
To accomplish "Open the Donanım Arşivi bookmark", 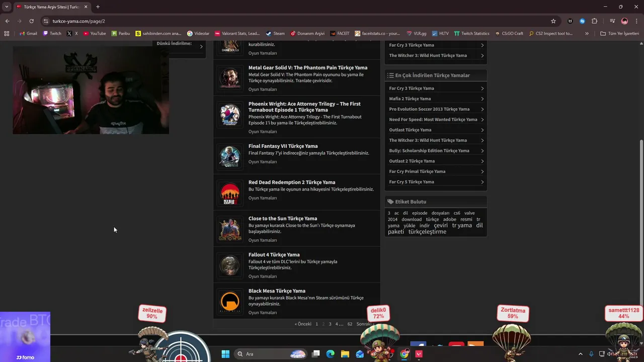I will [307, 33].
